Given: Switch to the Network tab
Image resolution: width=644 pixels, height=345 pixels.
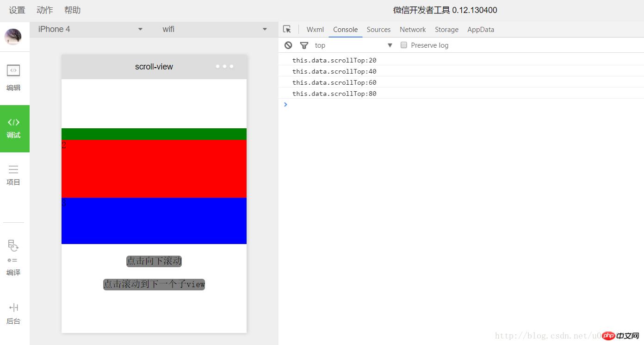Looking at the screenshot, I should pos(413,29).
